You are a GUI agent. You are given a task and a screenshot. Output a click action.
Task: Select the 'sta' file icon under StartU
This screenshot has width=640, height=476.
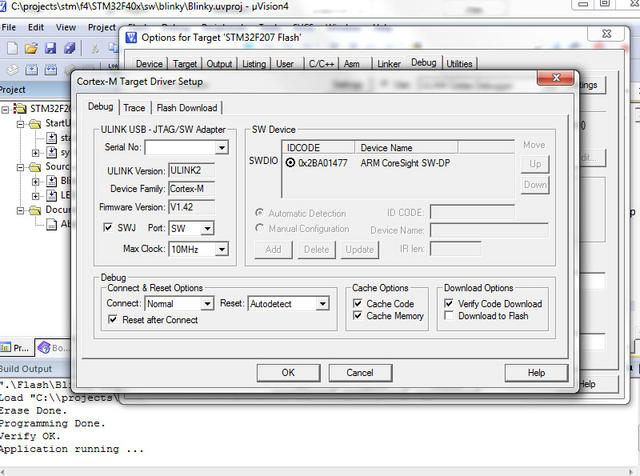click(x=51, y=138)
